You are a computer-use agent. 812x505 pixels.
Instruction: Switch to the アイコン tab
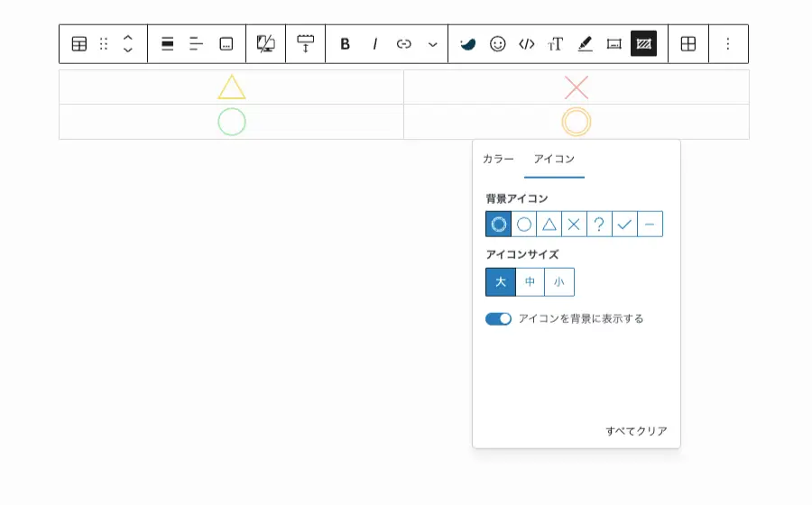point(554,159)
